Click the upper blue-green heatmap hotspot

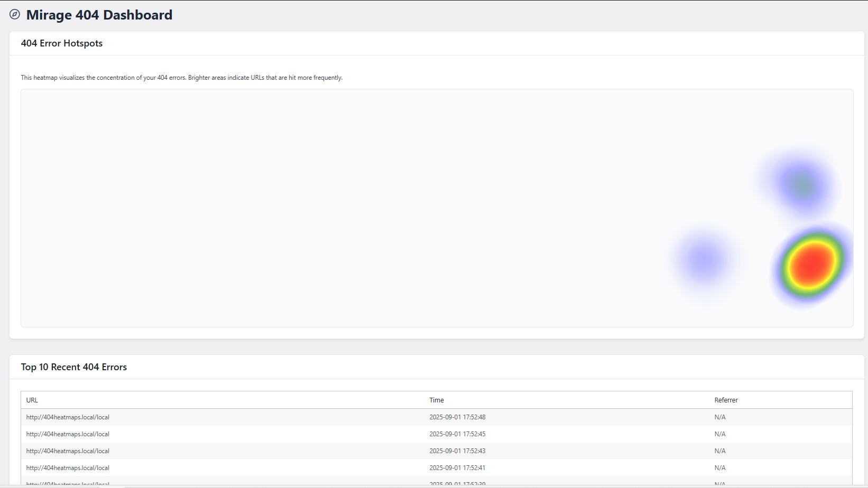click(x=802, y=186)
